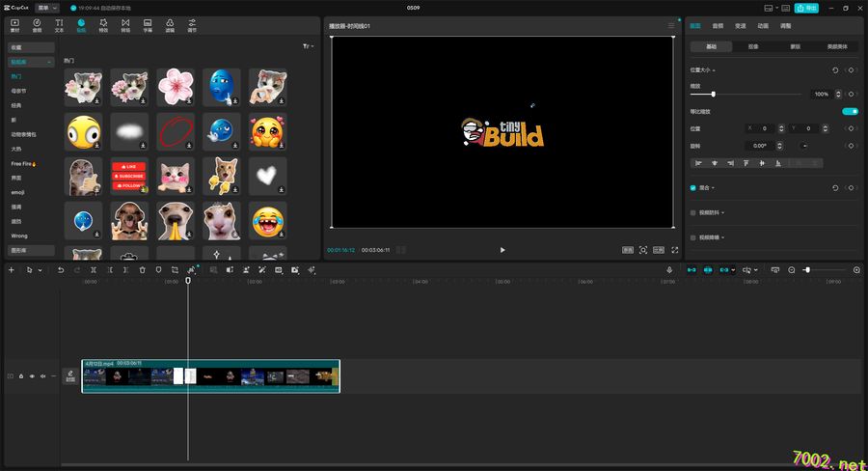This screenshot has width=868, height=471.
Task: Open the Favorites (收藏) sidebar button
Action: click(31, 47)
